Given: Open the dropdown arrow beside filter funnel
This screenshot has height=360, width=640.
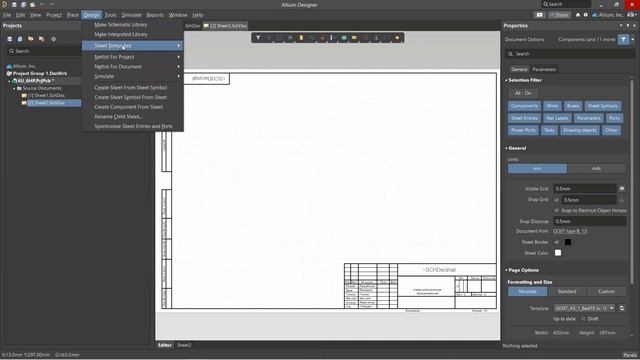Looking at the screenshot, I should [x=633, y=40].
